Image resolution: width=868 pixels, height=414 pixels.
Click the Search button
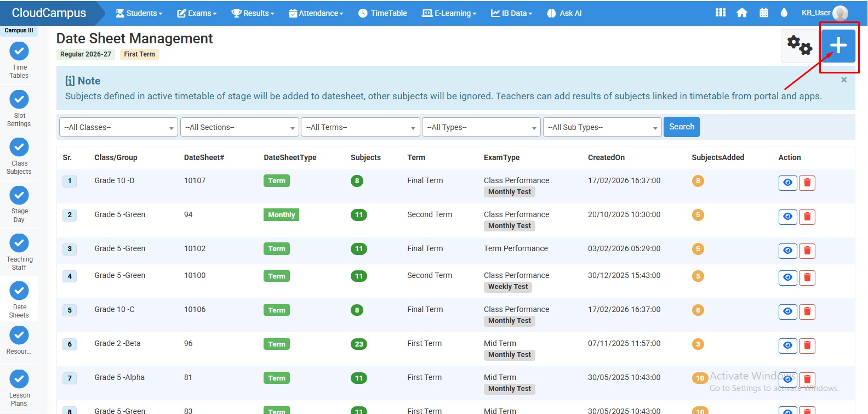682,127
